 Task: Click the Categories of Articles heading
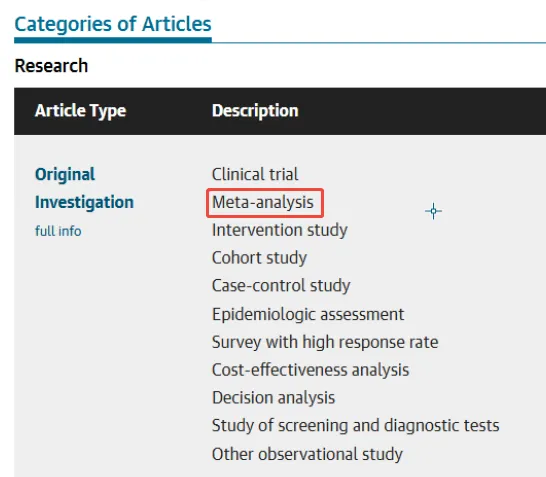pos(113,24)
